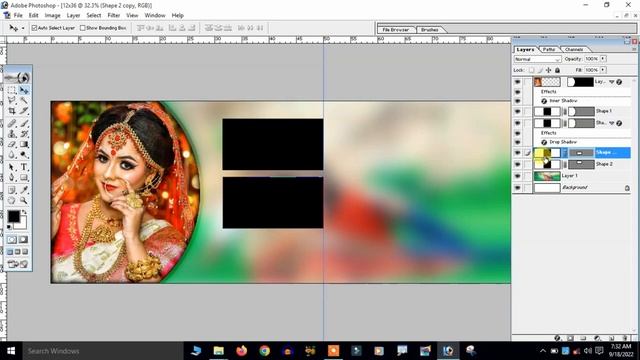The width and height of the screenshot is (640, 360).
Task: Select the Crop tool
Action: (x=12, y=111)
